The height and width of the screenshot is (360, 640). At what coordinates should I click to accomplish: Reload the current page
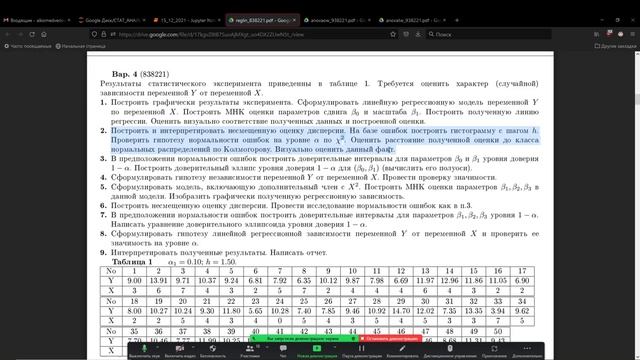click(x=32, y=35)
